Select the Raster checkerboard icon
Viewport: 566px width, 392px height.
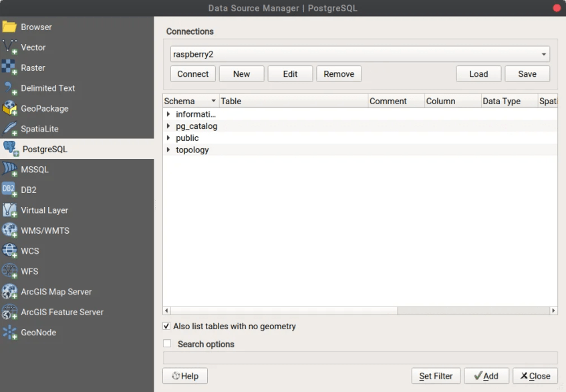pos(9,67)
